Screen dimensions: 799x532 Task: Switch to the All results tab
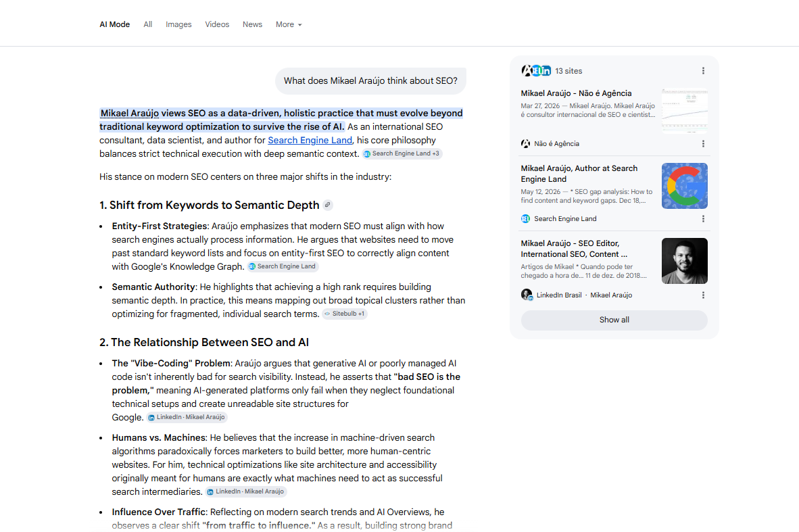point(148,24)
